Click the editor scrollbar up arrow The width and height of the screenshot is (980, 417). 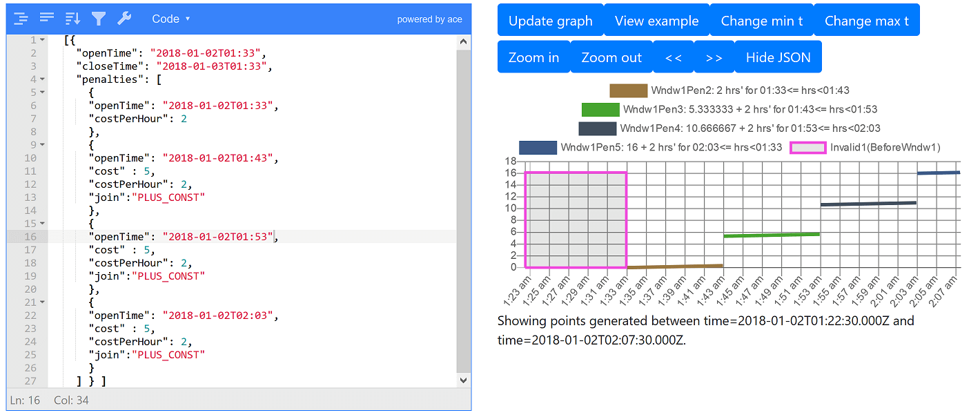[463, 41]
